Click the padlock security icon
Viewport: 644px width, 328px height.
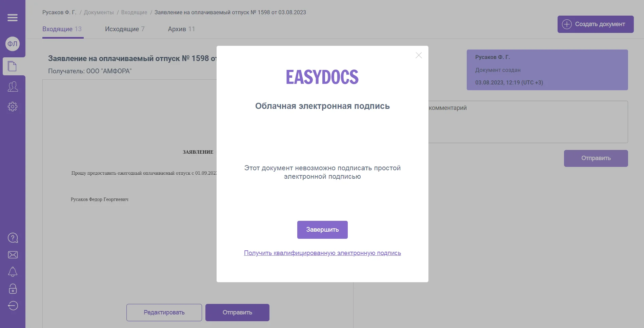[13, 289]
